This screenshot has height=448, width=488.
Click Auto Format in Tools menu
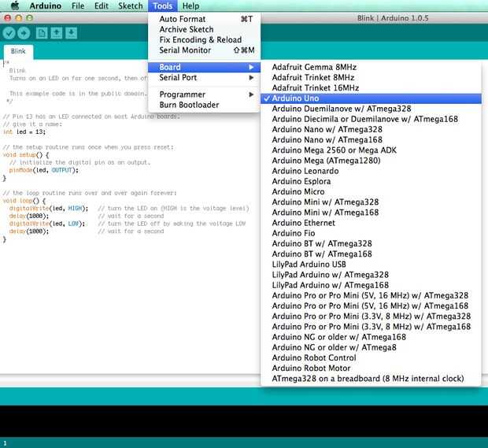[x=182, y=19]
